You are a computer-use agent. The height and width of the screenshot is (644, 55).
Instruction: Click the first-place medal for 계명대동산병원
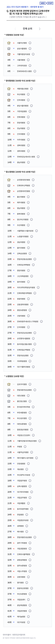(x=9, y=89)
